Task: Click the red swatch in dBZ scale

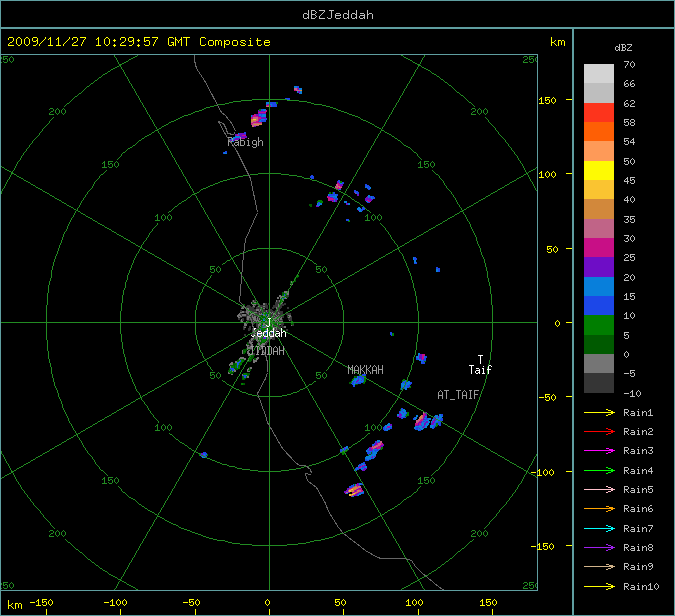Action: click(x=599, y=112)
